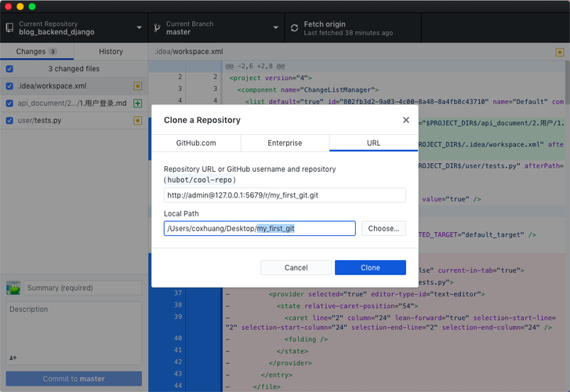Viewport: 570px width, 392px height.
Task: Click added status icon for 1.用户登录.md
Action: coord(137,103)
